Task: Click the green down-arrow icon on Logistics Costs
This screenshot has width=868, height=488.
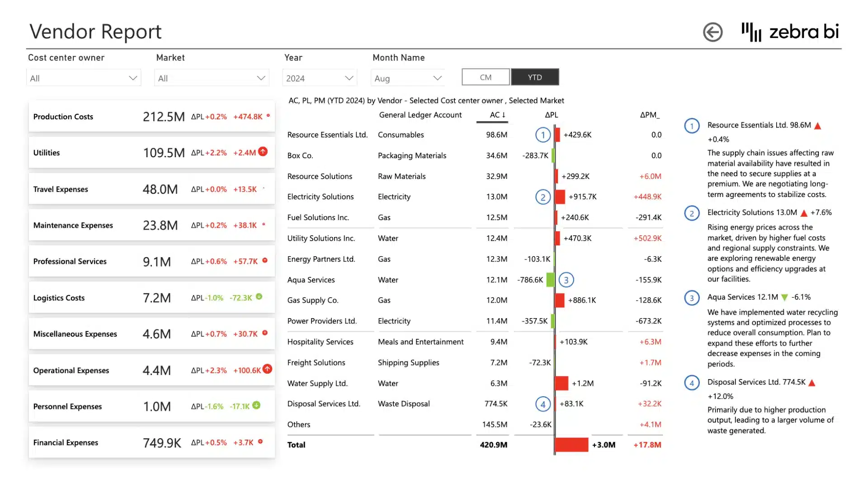Action: coord(259,298)
